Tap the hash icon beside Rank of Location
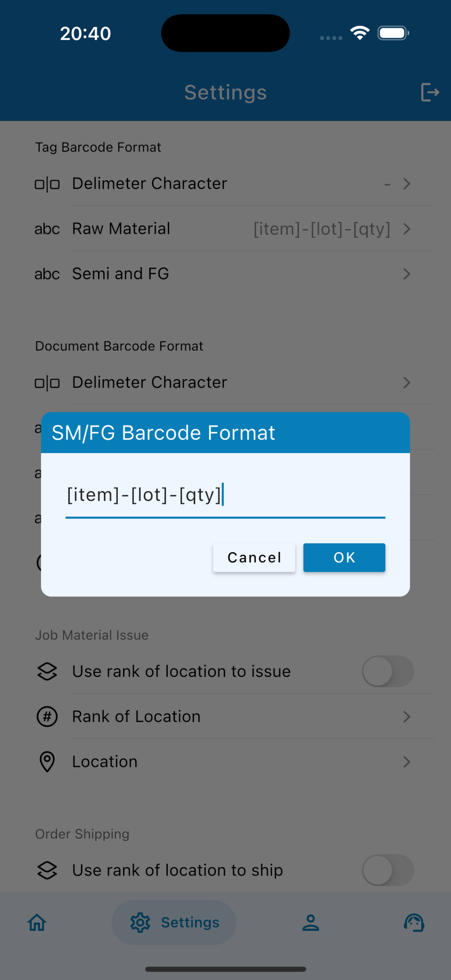The width and height of the screenshot is (451, 980). [x=47, y=717]
